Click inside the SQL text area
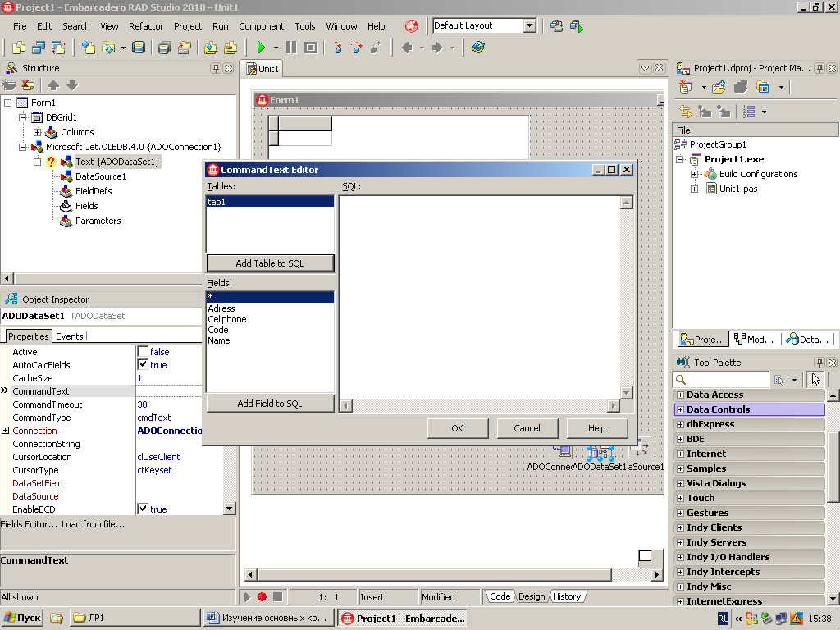 [480, 298]
